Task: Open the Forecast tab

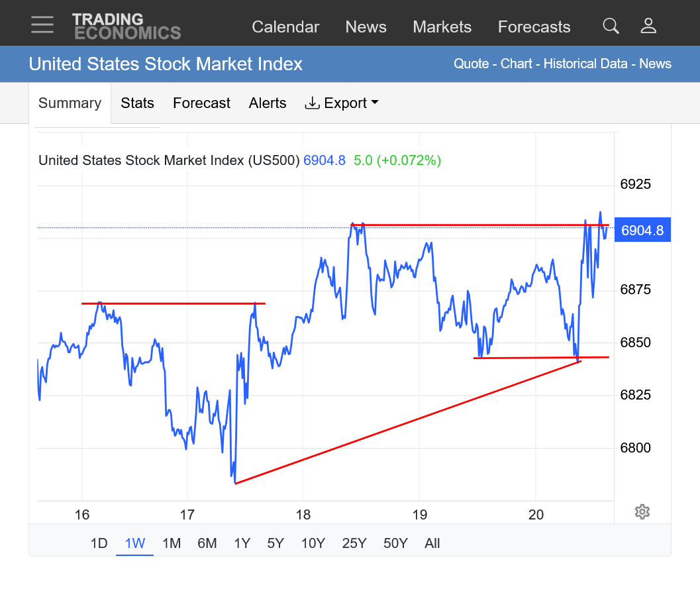Action: pyautogui.click(x=201, y=103)
